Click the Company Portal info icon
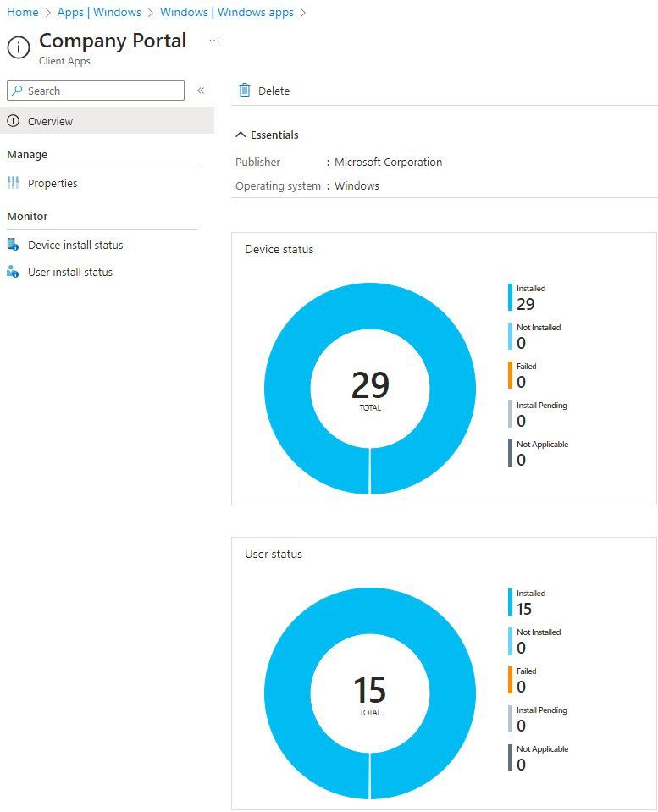Viewport: 658px width, 812px height. click(x=19, y=47)
